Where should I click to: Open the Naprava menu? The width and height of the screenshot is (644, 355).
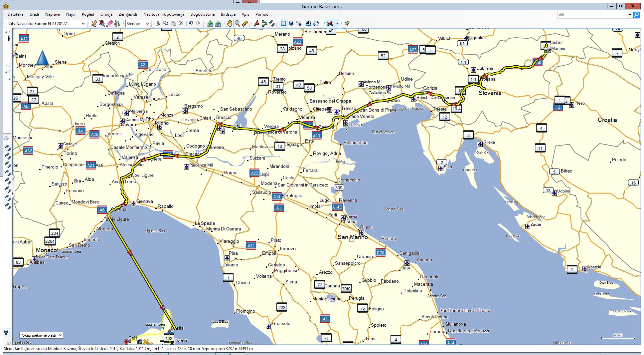[x=53, y=14]
